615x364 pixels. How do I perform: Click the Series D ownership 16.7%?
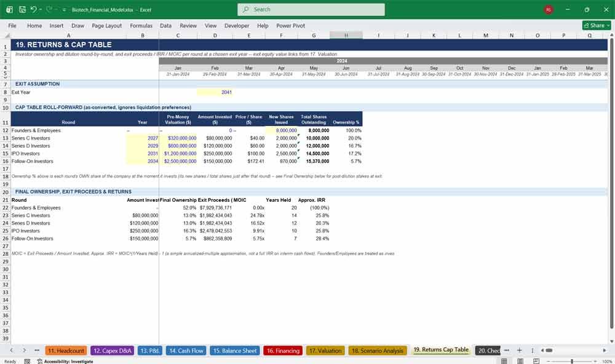[346, 146]
